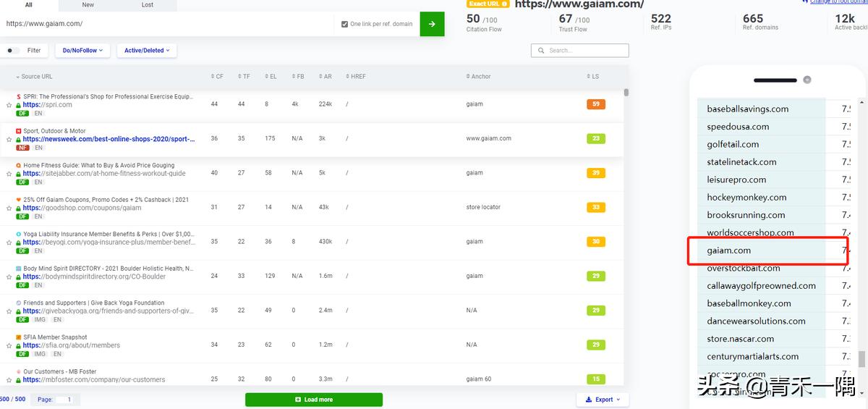The image size is (868, 409).
Task: Select baseballsavings.com in the phone list
Action: pos(748,109)
